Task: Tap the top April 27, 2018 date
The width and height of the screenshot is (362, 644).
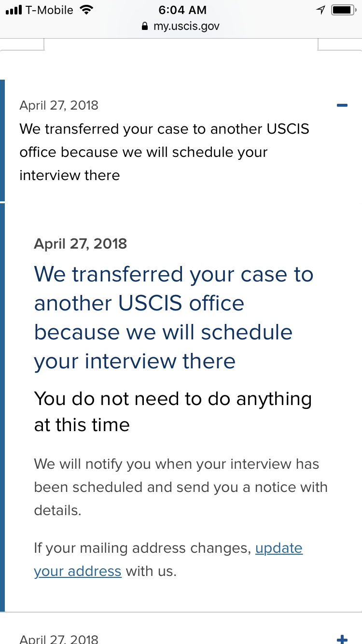Action: [x=59, y=105]
